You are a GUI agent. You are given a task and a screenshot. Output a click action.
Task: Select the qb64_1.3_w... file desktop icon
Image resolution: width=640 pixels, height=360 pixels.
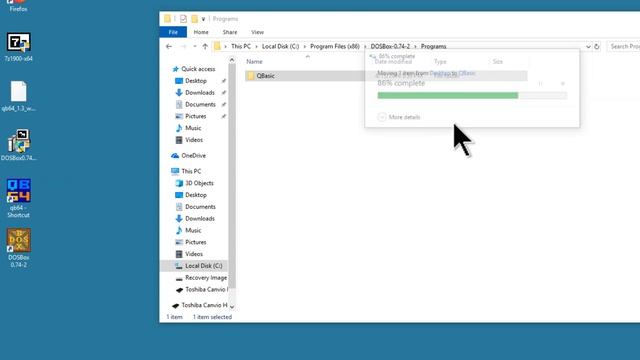(18, 96)
